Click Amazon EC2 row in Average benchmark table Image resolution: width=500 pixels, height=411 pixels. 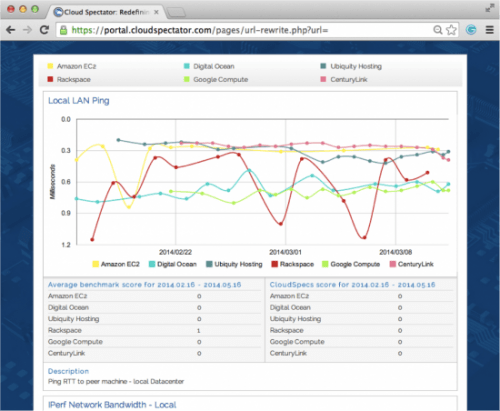coord(154,296)
